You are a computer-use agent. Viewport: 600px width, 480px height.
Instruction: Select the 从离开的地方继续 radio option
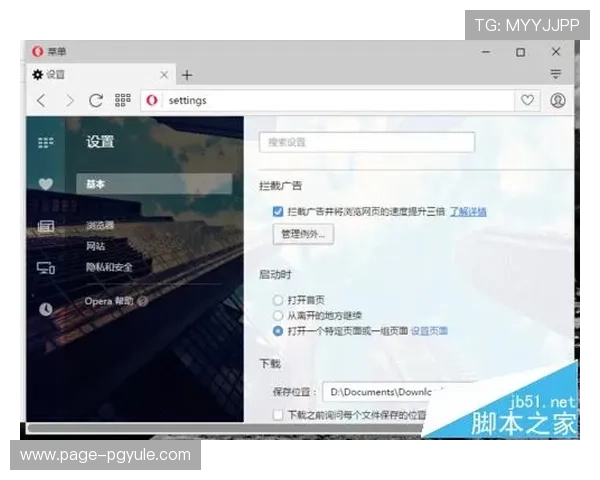tap(278, 315)
